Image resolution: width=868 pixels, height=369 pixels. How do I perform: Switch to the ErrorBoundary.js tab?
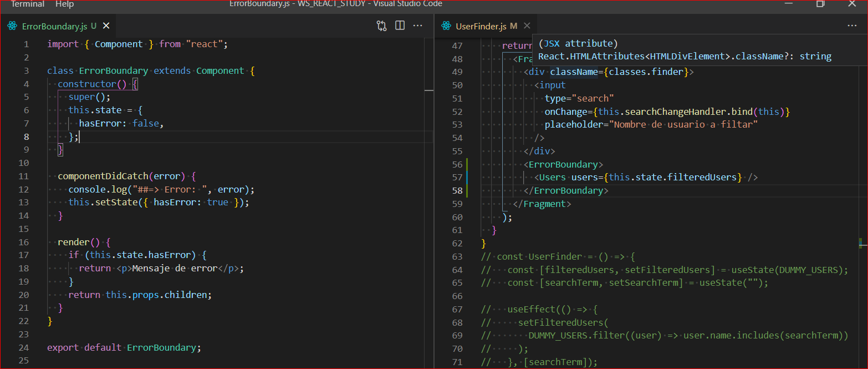pos(54,26)
